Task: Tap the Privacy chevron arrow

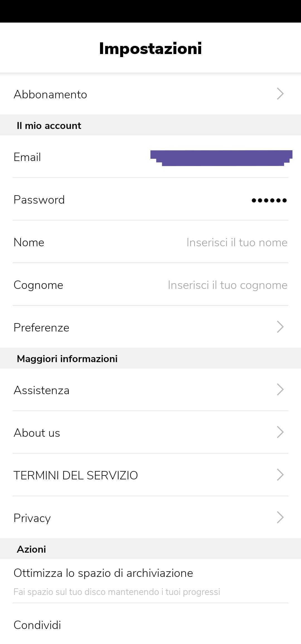Action: point(280,517)
